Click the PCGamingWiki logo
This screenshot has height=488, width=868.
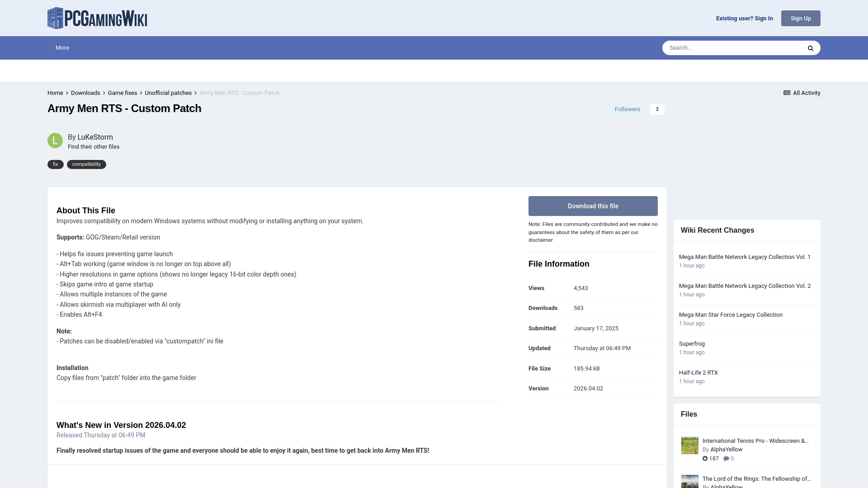[x=97, y=18]
